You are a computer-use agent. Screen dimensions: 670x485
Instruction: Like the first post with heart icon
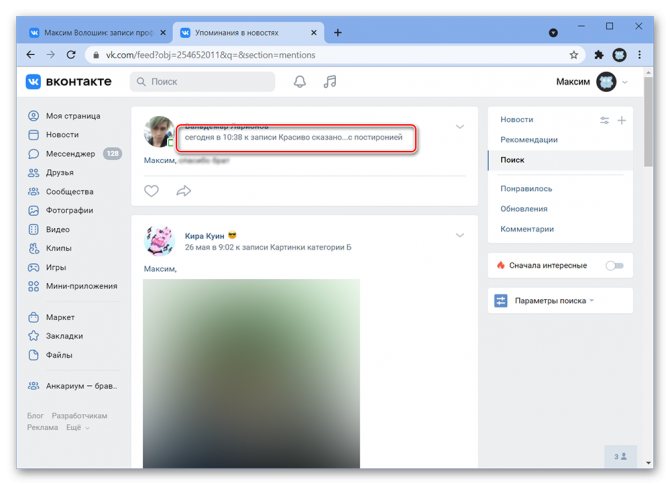pyautogui.click(x=152, y=191)
